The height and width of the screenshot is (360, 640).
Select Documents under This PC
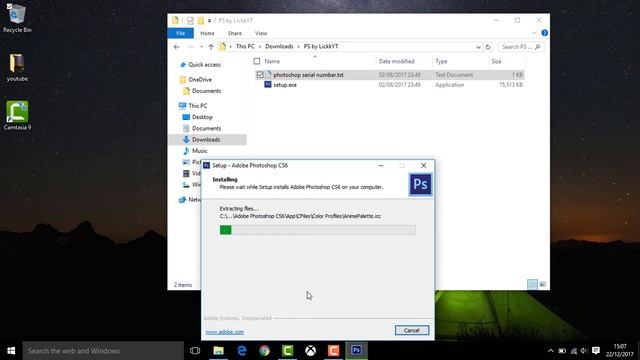pyautogui.click(x=207, y=128)
